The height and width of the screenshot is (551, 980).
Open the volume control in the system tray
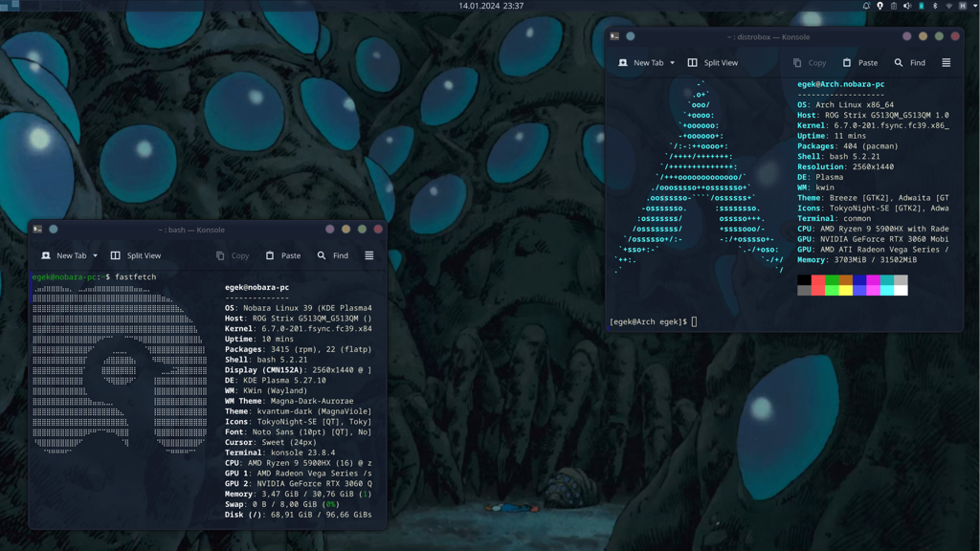click(x=907, y=6)
